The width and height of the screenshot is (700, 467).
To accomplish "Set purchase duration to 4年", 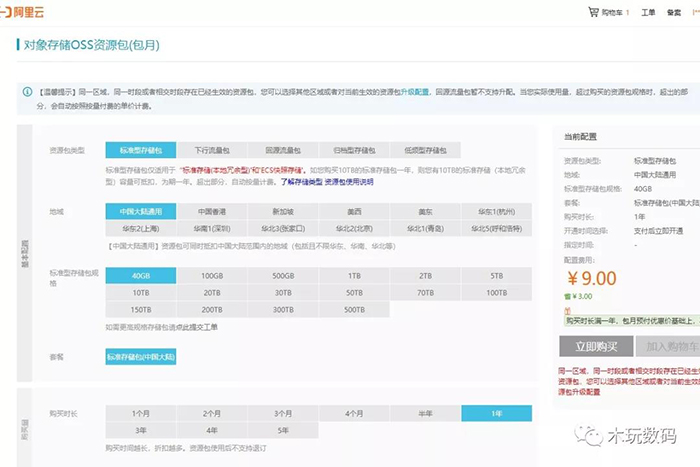I will (212, 430).
